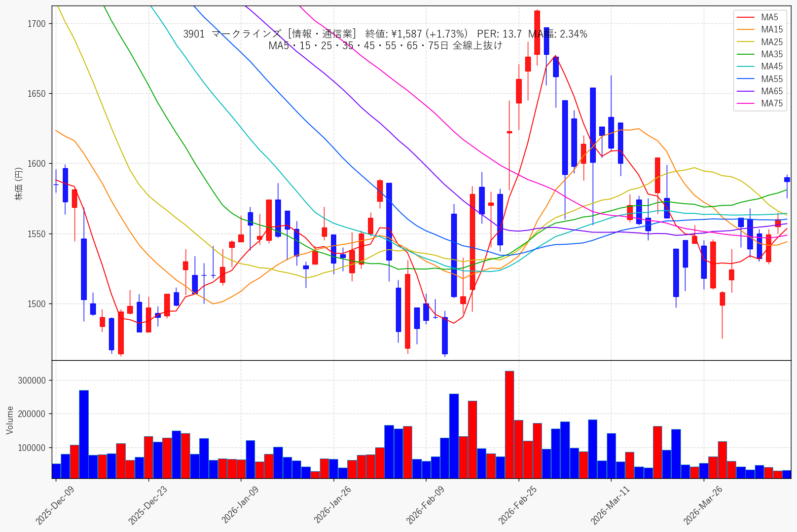Click the 2026-Feb-25 date label

[517, 505]
